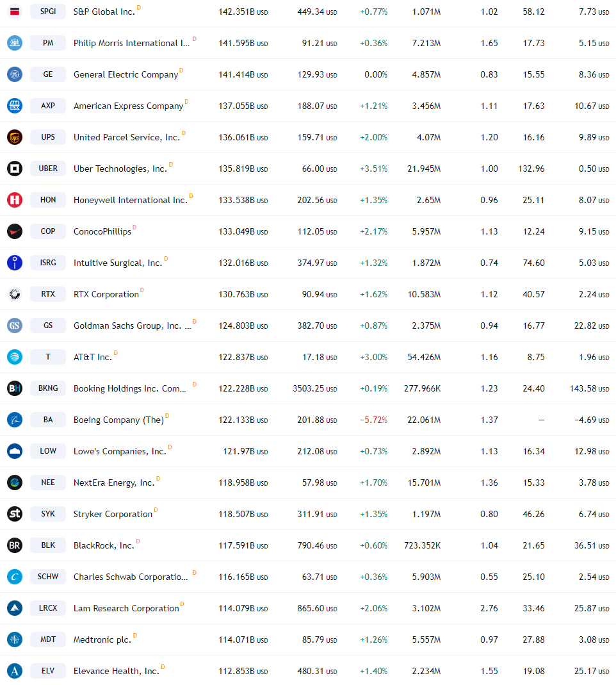Open the LRCX ticker badge
This screenshot has width=616, height=685.
coord(48,608)
